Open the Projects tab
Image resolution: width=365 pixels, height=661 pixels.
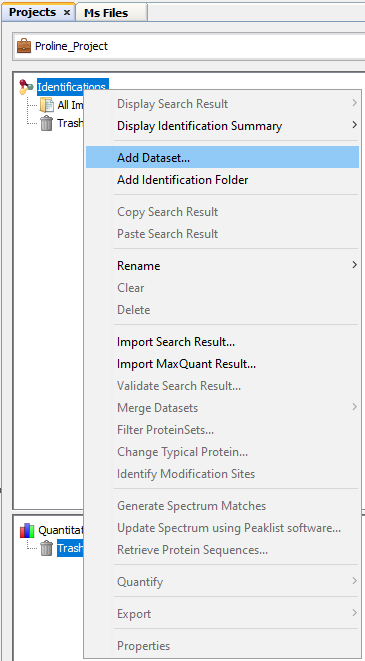pyautogui.click(x=32, y=12)
